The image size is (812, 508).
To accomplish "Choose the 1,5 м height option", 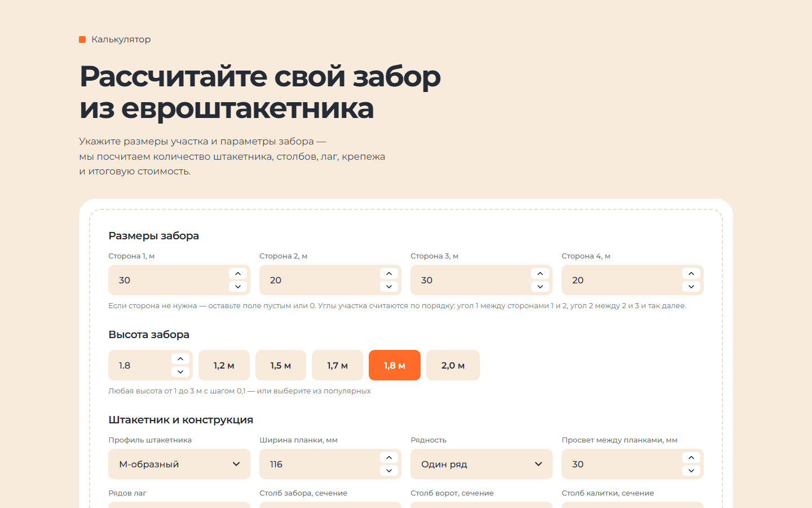I will (x=281, y=365).
